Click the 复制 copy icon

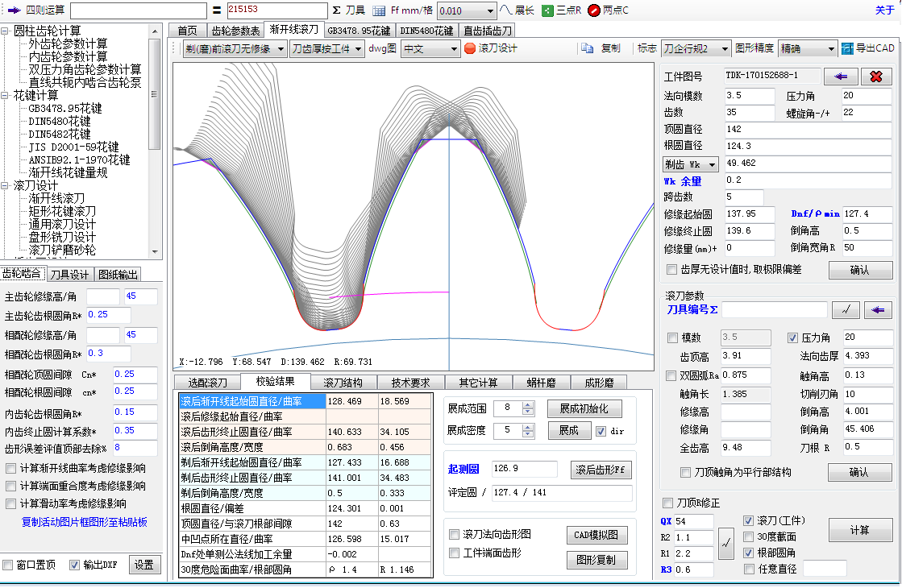588,48
